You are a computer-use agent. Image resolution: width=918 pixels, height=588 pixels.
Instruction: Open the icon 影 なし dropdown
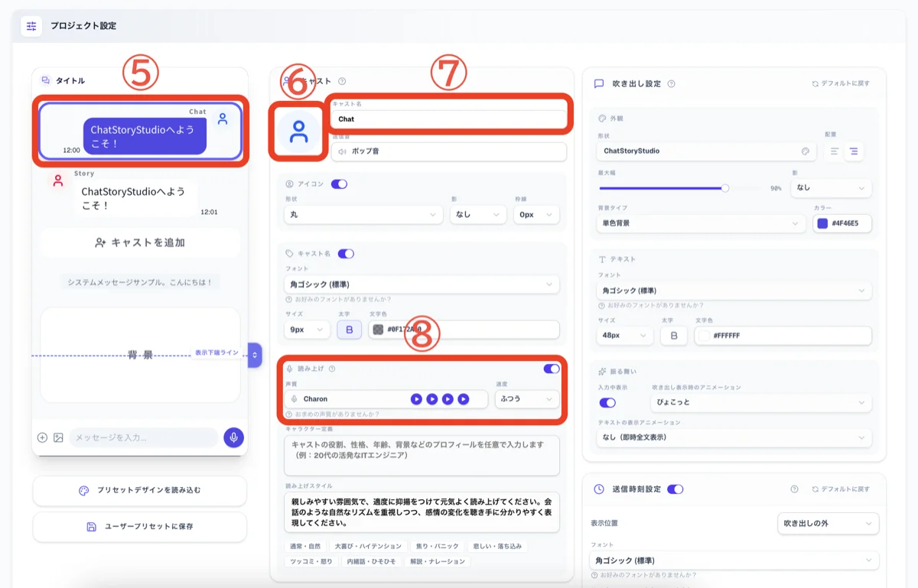pos(478,215)
